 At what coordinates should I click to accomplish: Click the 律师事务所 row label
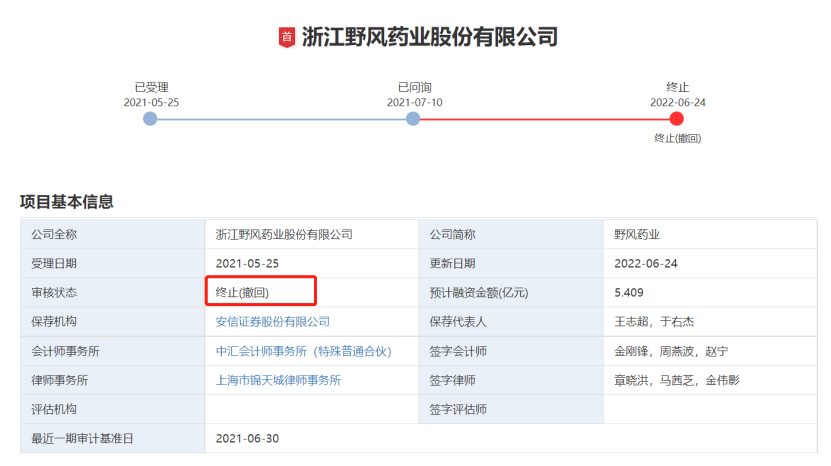60,380
